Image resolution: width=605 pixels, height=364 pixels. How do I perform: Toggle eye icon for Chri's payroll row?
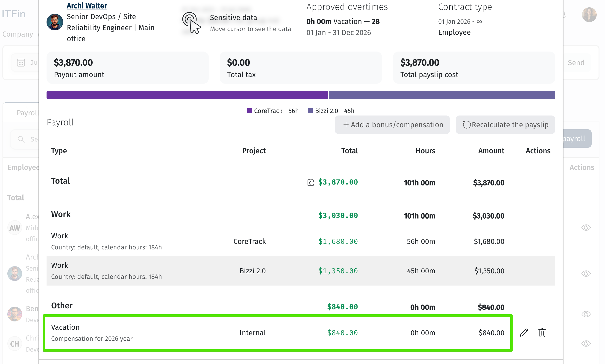click(586, 343)
